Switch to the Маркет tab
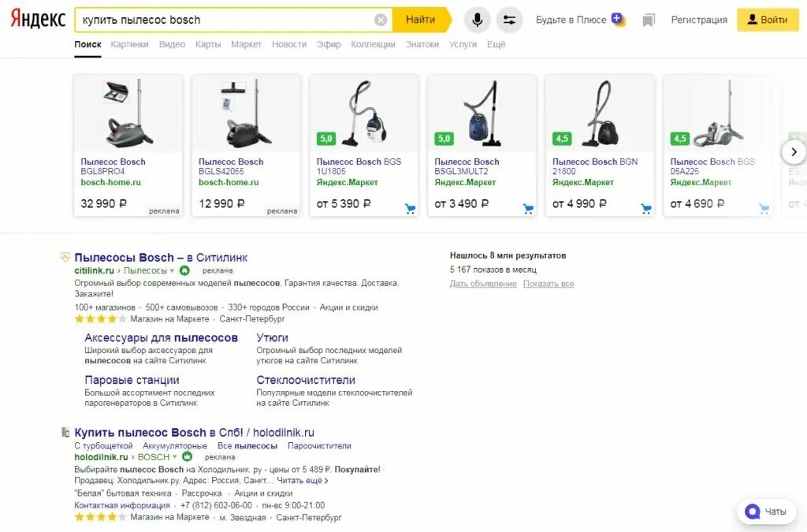 [246, 44]
